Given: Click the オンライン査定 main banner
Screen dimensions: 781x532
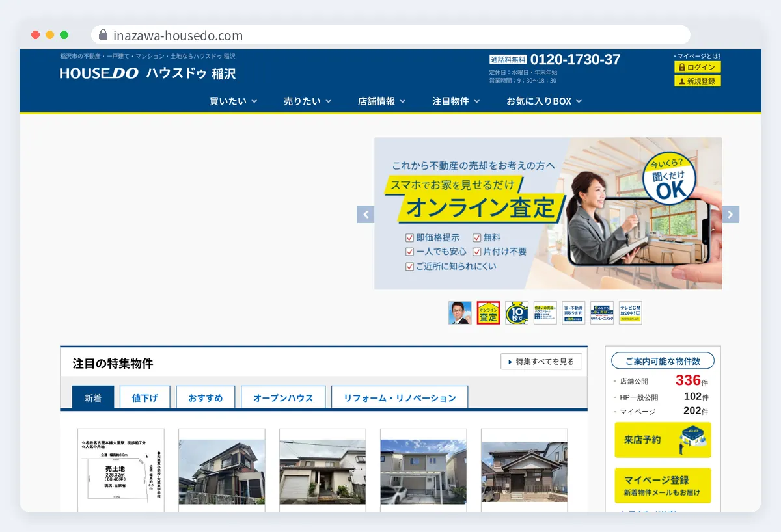Looking at the screenshot, I should pyautogui.click(x=548, y=213).
